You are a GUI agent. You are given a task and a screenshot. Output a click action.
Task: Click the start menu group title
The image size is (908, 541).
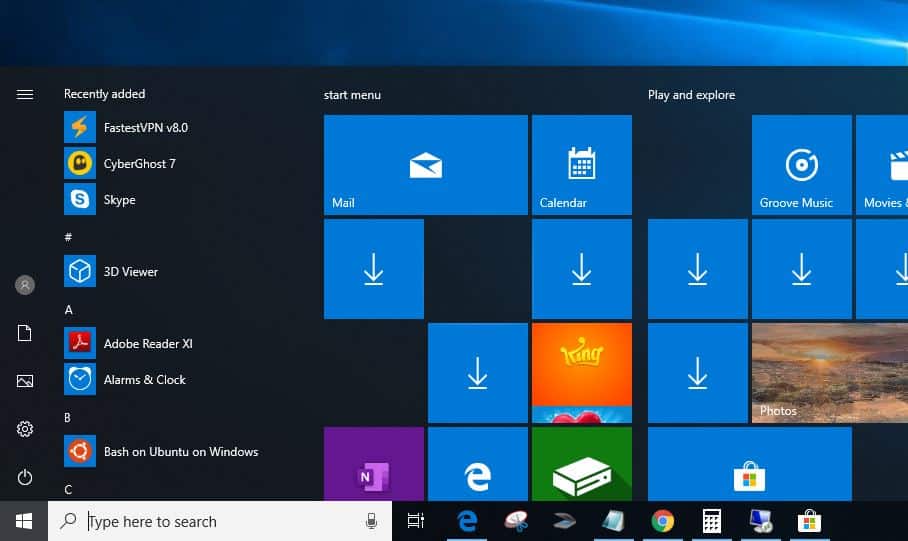click(352, 95)
